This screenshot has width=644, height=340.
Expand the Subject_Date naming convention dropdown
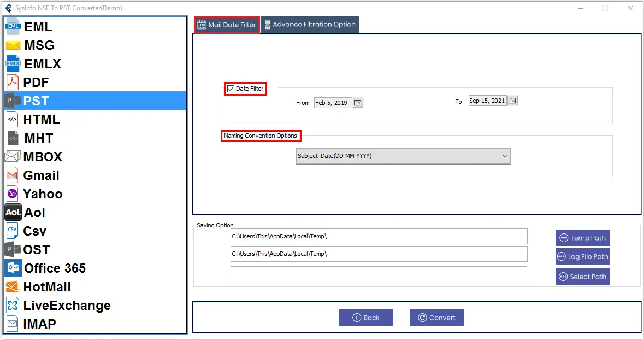(x=403, y=156)
